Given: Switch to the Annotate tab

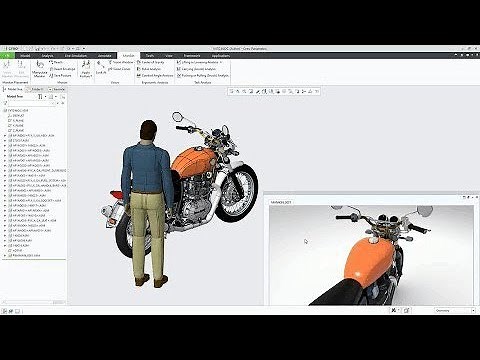Looking at the screenshot, I should point(105,56).
